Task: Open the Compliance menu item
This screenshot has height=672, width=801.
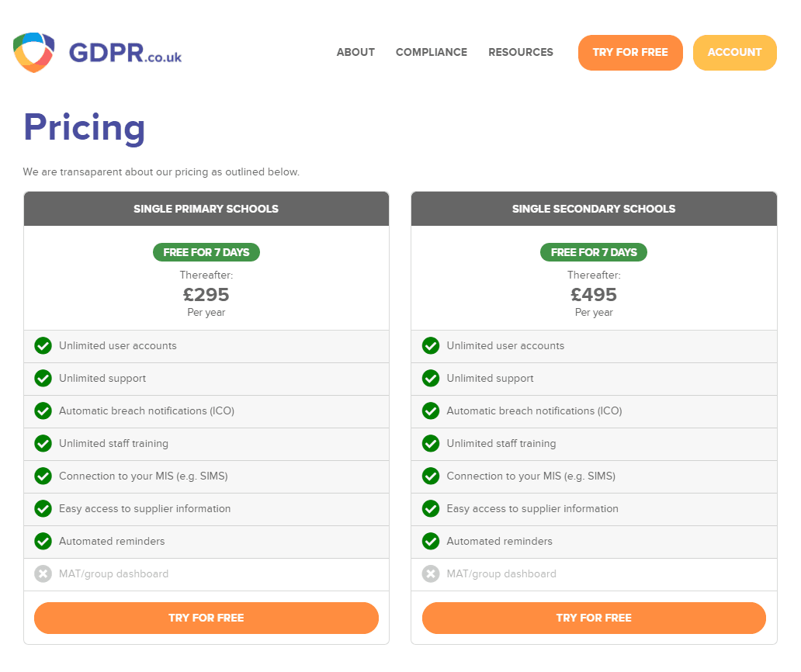Action: [x=431, y=52]
